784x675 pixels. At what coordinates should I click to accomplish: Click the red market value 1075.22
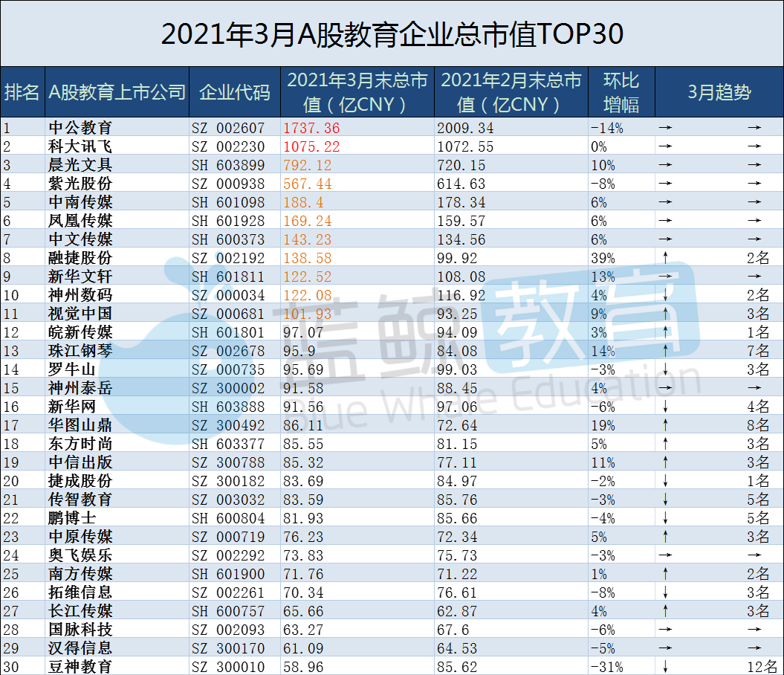[311, 146]
